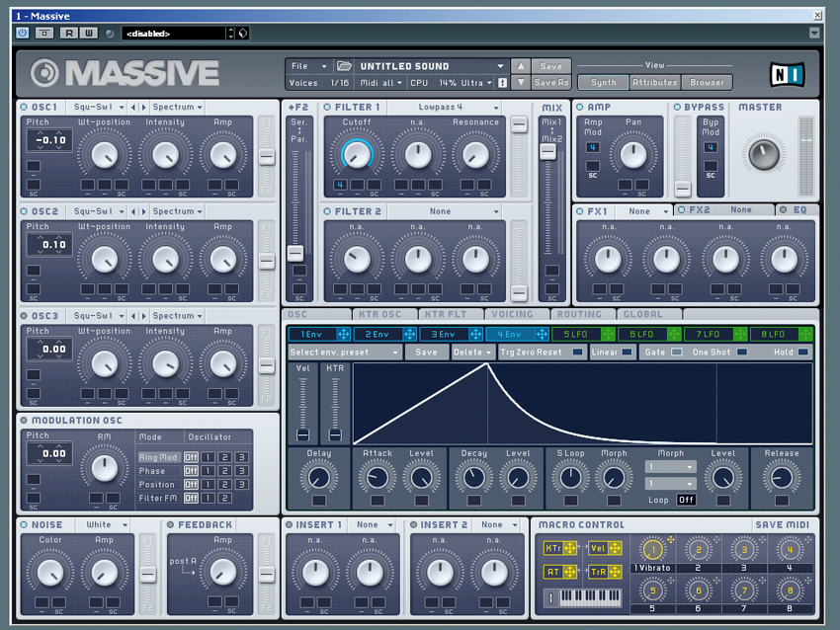The width and height of the screenshot is (840, 630).
Task: Click the Vel macro drag handle
Action: 615,548
